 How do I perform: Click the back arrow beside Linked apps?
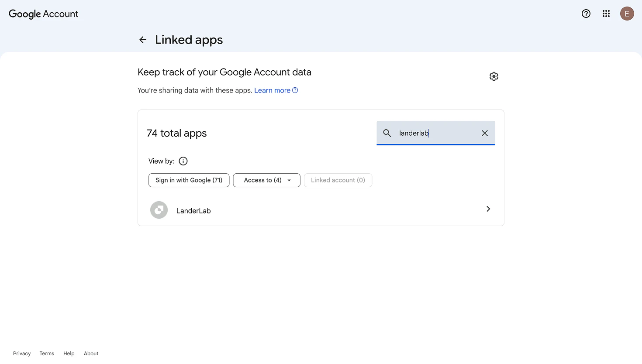[143, 40]
